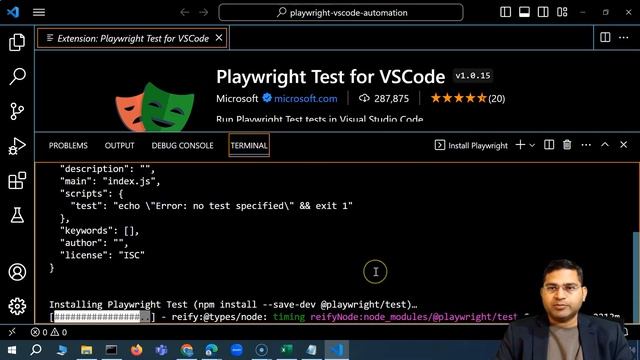
Task: Switch to the OUTPUT panel tab
Action: pyautogui.click(x=120, y=145)
